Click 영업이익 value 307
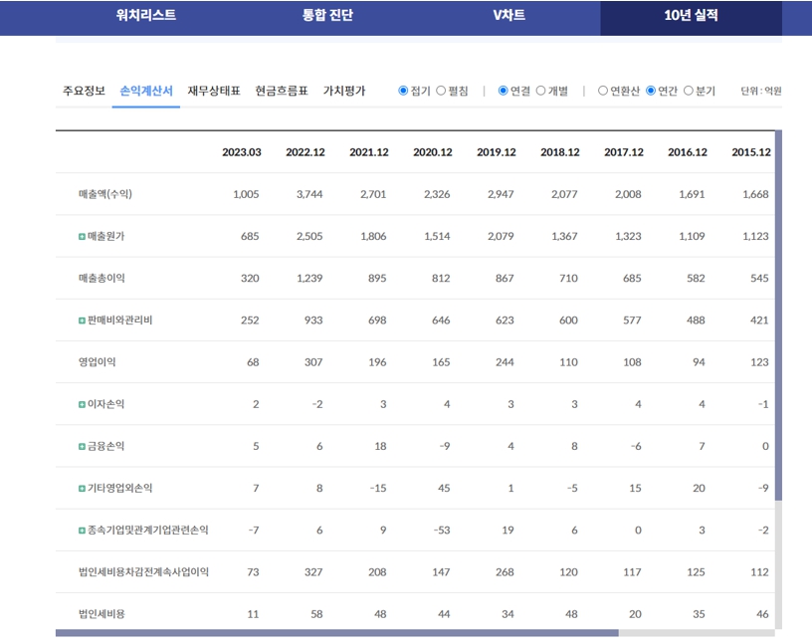This screenshot has height=644, width=812. [x=313, y=362]
